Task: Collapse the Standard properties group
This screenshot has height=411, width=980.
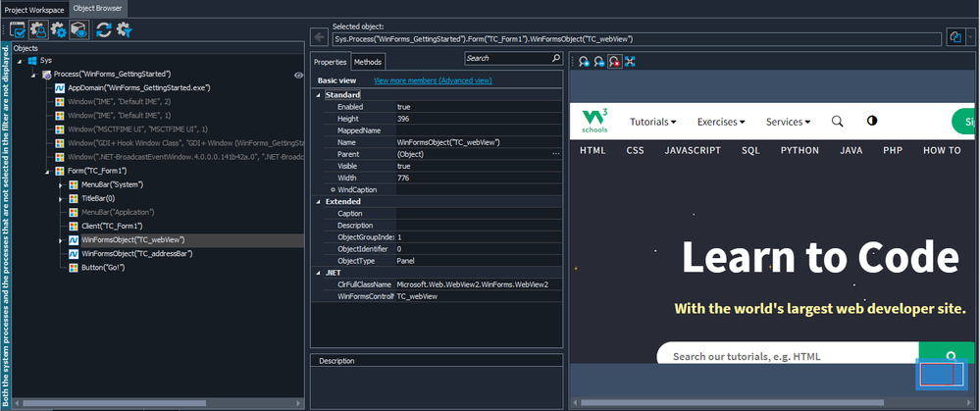Action: (317, 94)
